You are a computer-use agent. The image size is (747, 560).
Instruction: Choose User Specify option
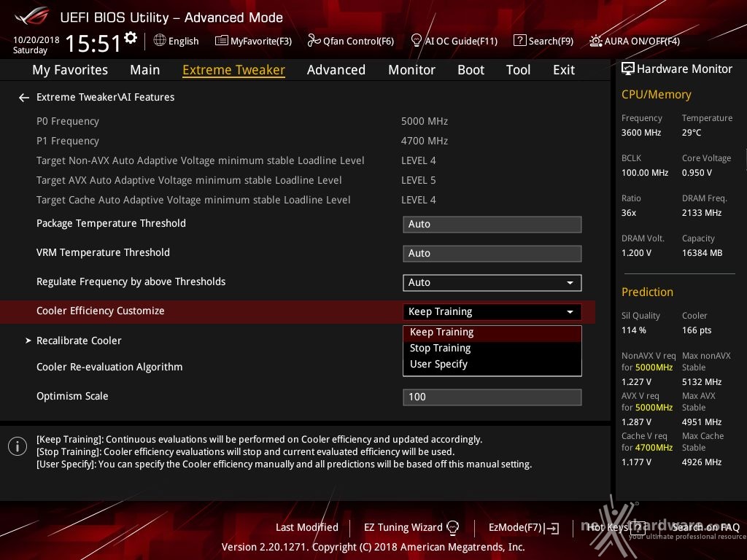click(x=492, y=365)
